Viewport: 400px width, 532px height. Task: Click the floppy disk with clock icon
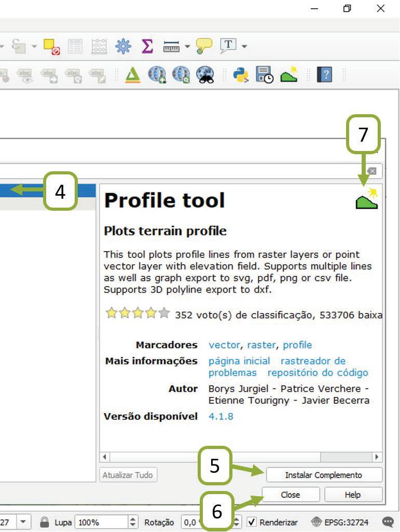click(x=265, y=75)
